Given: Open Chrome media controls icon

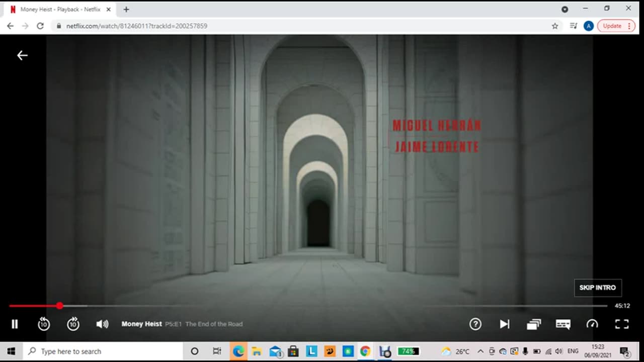Looking at the screenshot, I should click(573, 26).
